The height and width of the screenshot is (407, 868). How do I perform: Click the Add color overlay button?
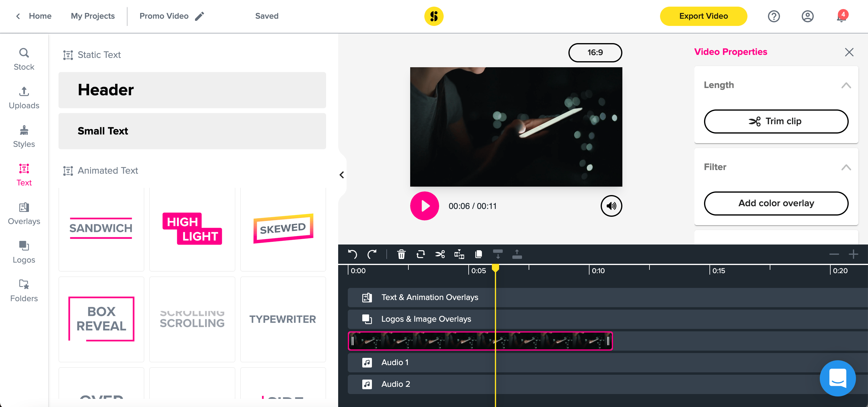click(x=776, y=203)
